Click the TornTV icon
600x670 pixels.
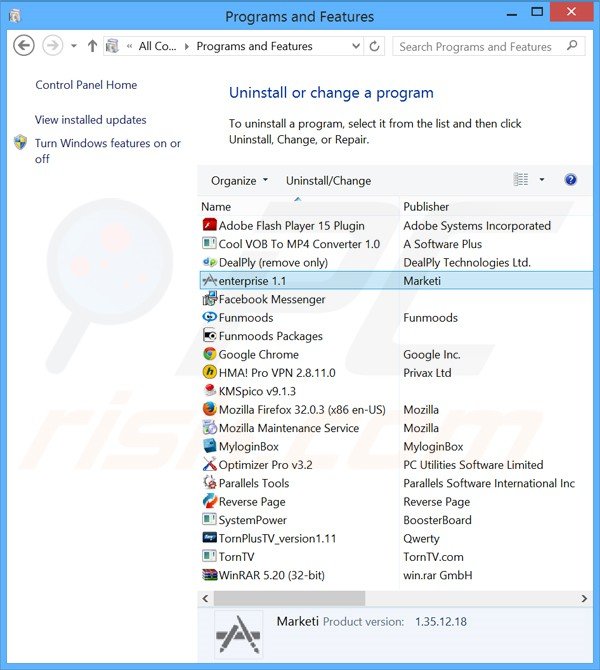click(209, 556)
